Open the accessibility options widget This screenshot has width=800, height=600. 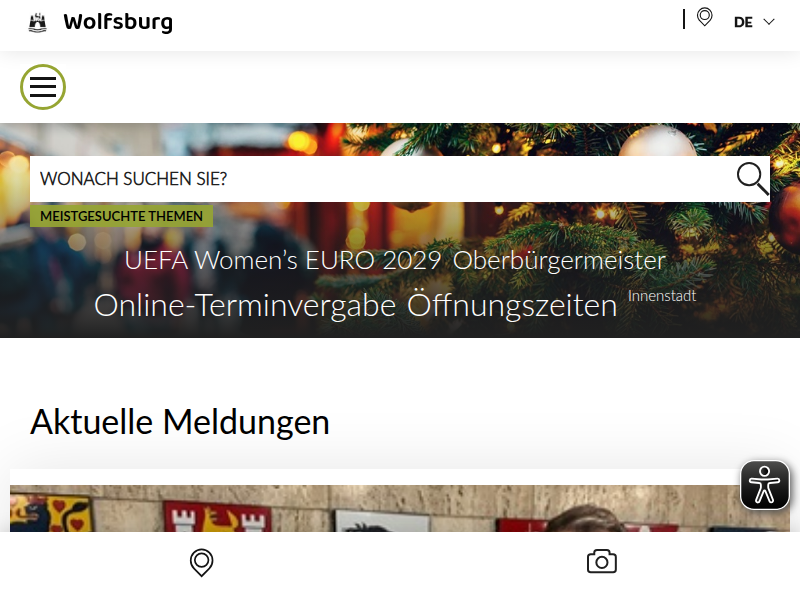pos(764,485)
